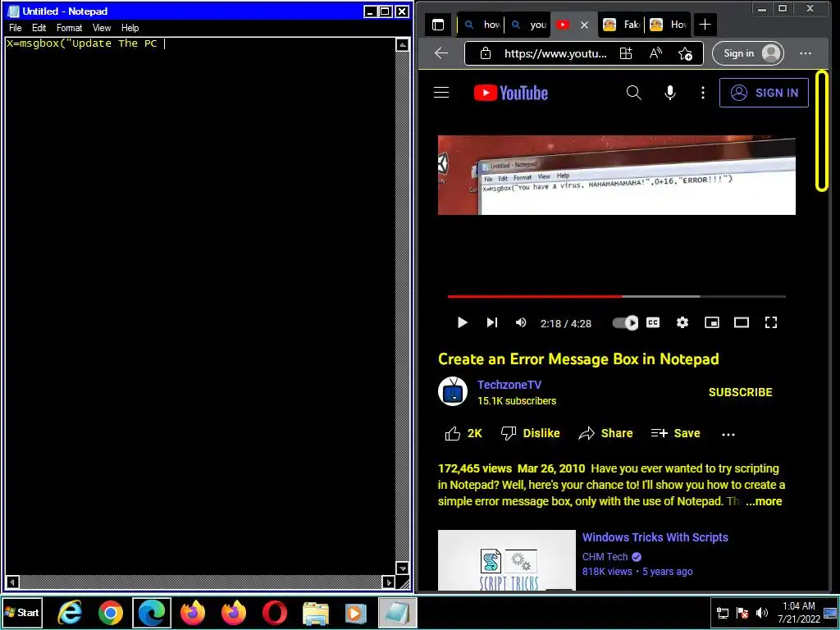Add this page to favorites

tap(685, 53)
